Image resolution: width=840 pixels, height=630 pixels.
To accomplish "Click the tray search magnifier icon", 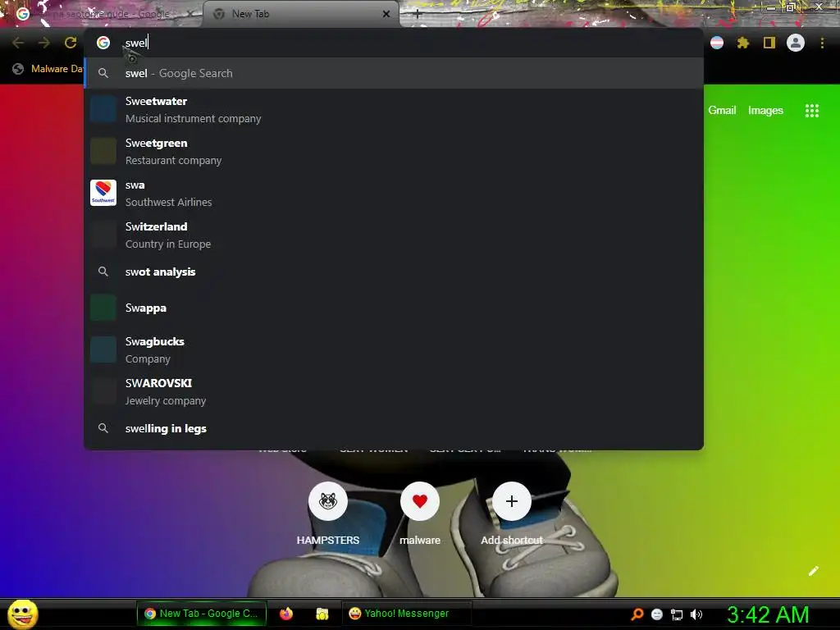I will point(637,614).
